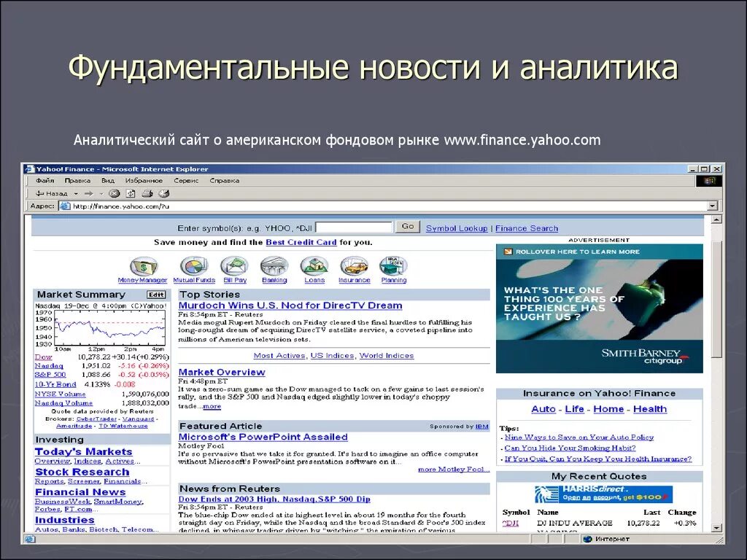747x560 pixels.
Task: Open the Finance Search link
Action: pyautogui.click(x=527, y=228)
